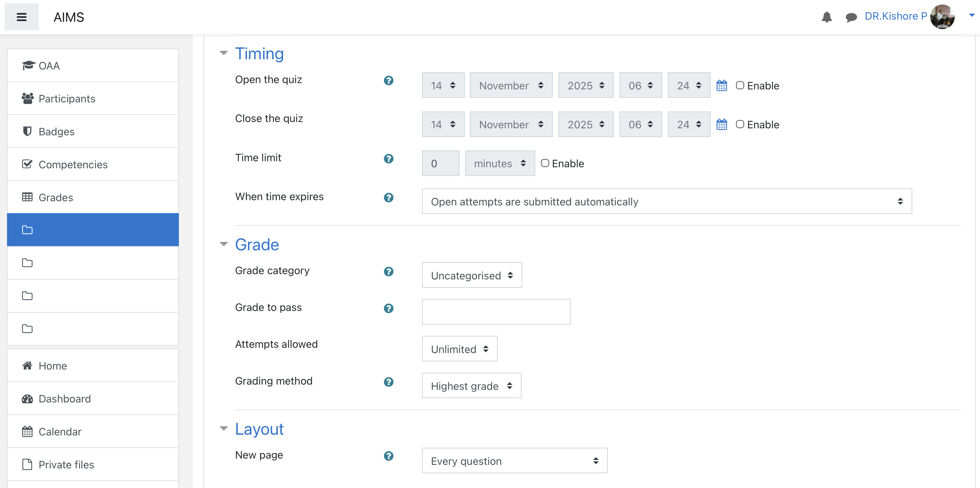Click the Grade to pass input field
The height and width of the screenshot is (488, 980).
(496, 312)
